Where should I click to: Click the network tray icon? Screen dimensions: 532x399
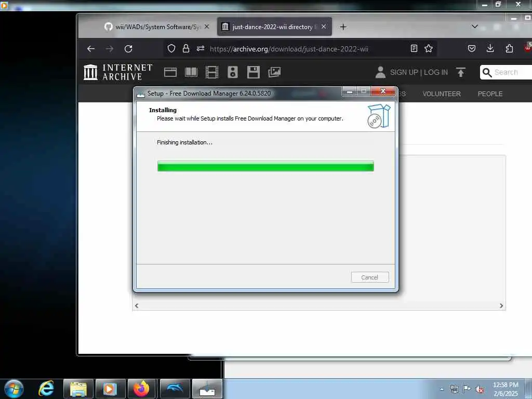pyautogui.click(x=454, y=390)
